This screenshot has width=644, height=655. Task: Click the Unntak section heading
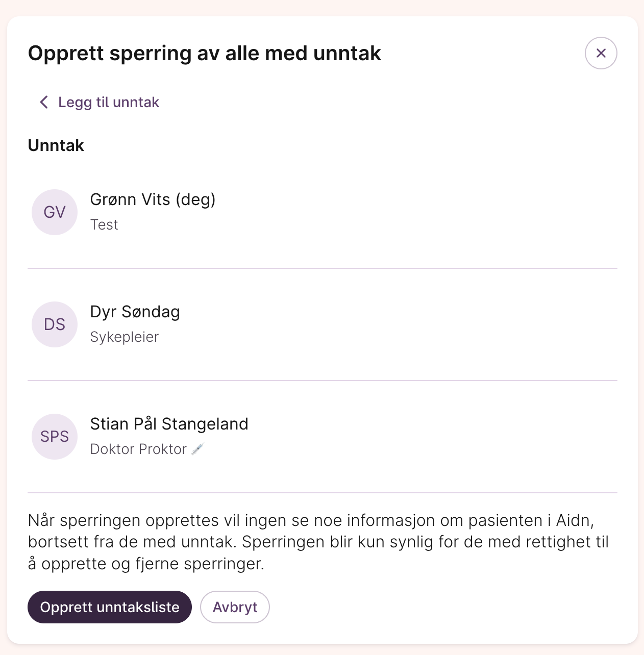pos(56,145)
